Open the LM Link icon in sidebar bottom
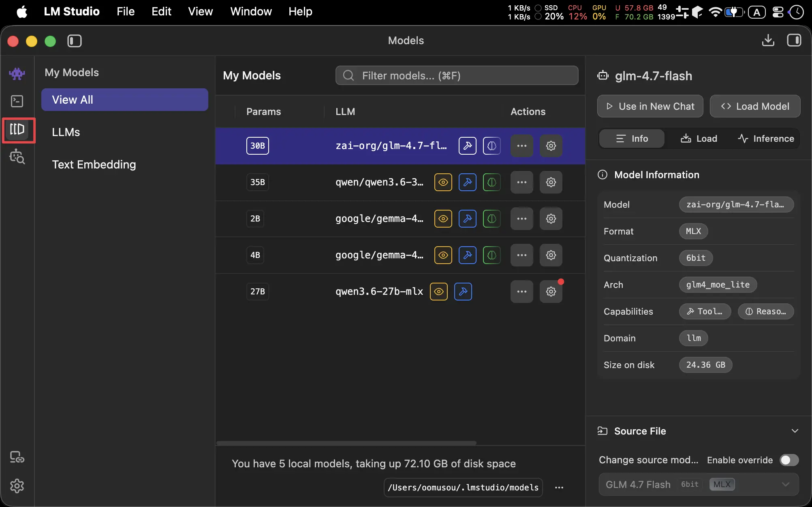The width and height of the screenshot is (812, 507). pyautogui.click(x=17, y=457)
